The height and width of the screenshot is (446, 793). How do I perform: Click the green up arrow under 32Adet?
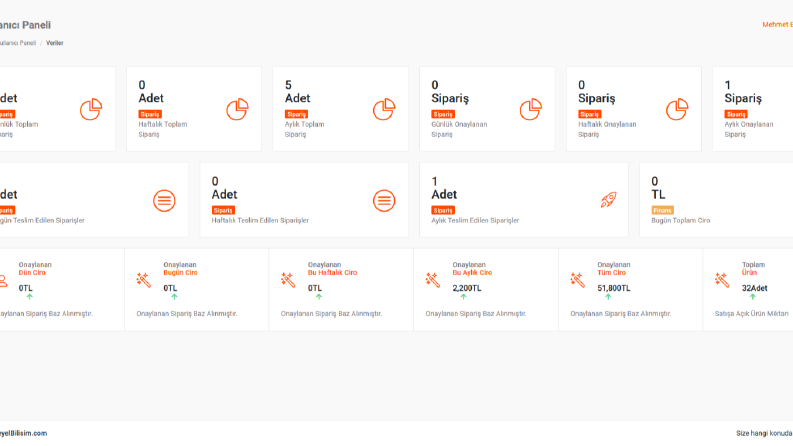pos(753,297)
